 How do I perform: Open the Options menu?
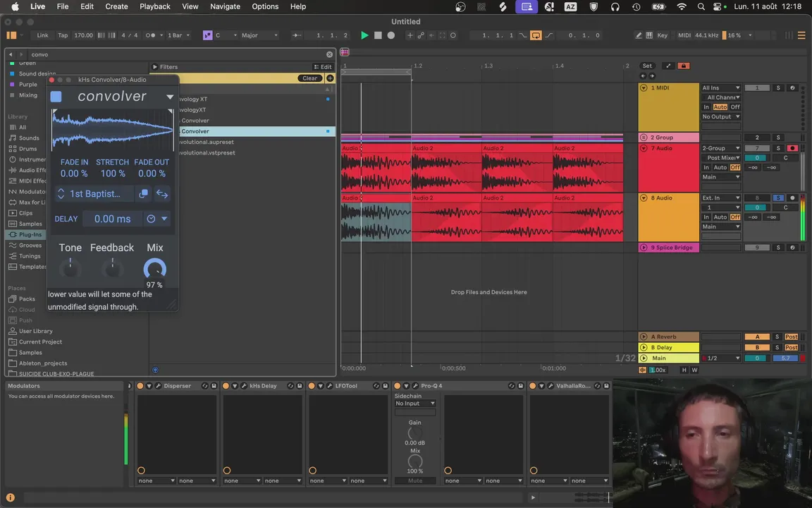[265, 7]
